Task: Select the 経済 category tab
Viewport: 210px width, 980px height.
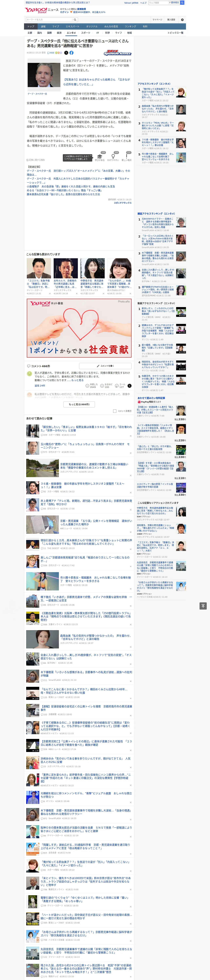Action: (x=59, y=33)
